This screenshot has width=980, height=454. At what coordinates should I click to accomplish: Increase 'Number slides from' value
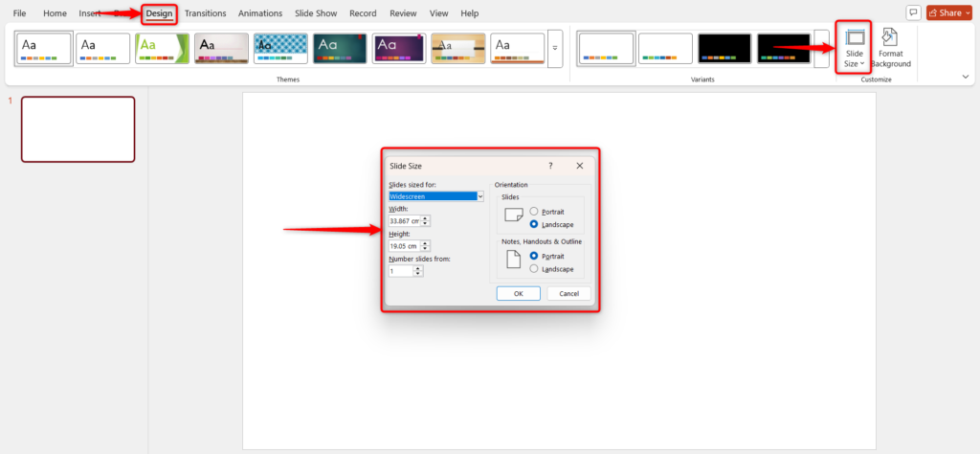pyautogui.click(x=419, y=269)
